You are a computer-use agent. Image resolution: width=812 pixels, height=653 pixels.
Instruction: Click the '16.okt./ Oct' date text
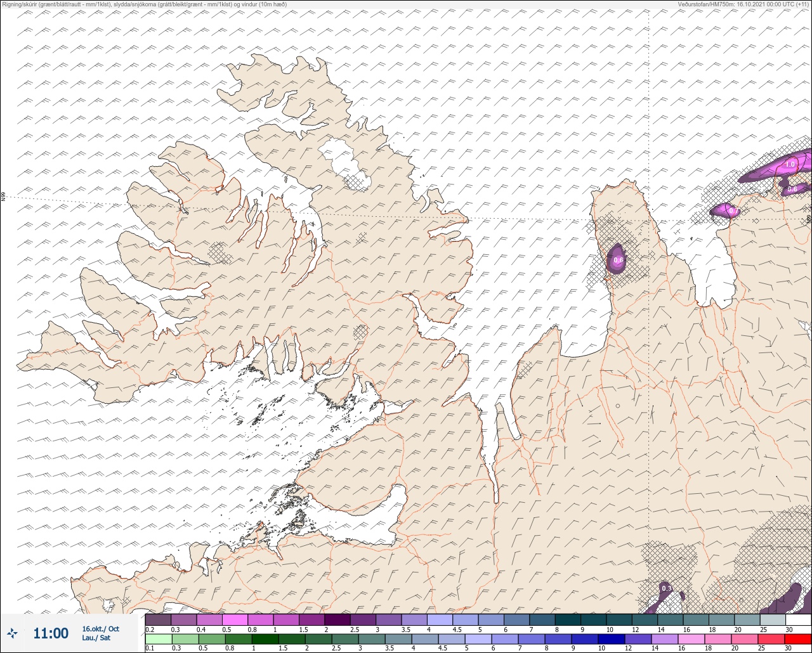100,629
